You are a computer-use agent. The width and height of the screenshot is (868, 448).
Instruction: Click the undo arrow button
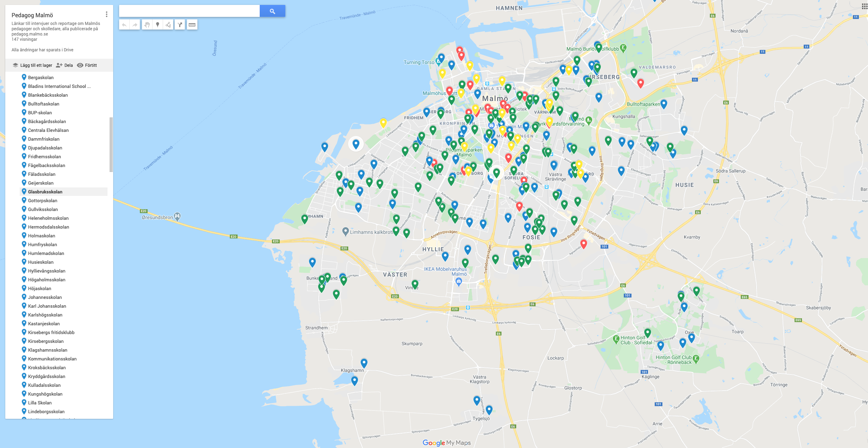pos(124,25)
